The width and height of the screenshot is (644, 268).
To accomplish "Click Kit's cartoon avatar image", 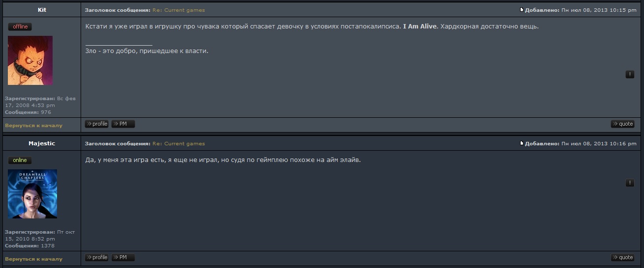I will pos(30,60).
